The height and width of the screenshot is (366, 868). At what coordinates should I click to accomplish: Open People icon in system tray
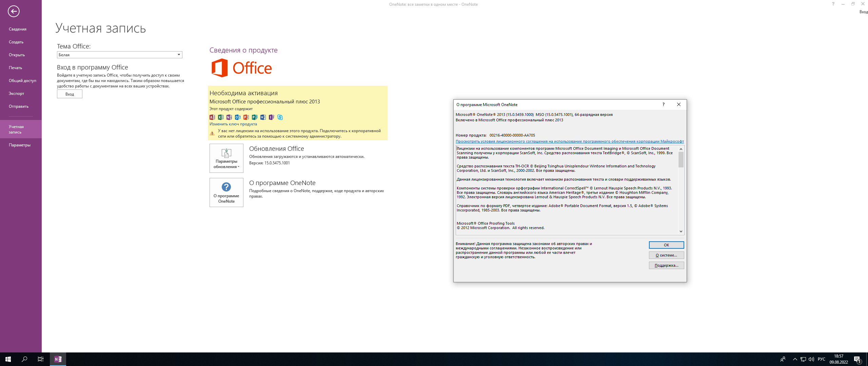(783, 359)
